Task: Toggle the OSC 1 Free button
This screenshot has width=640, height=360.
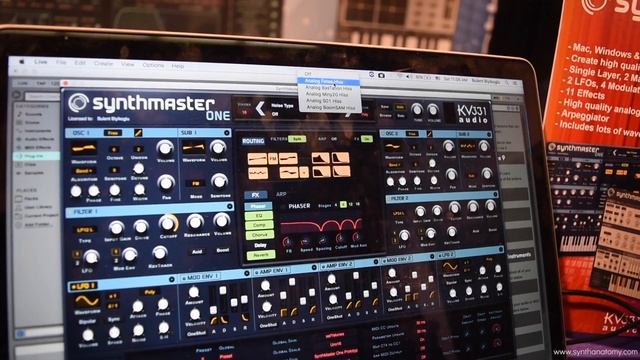Action: [113, 133]
